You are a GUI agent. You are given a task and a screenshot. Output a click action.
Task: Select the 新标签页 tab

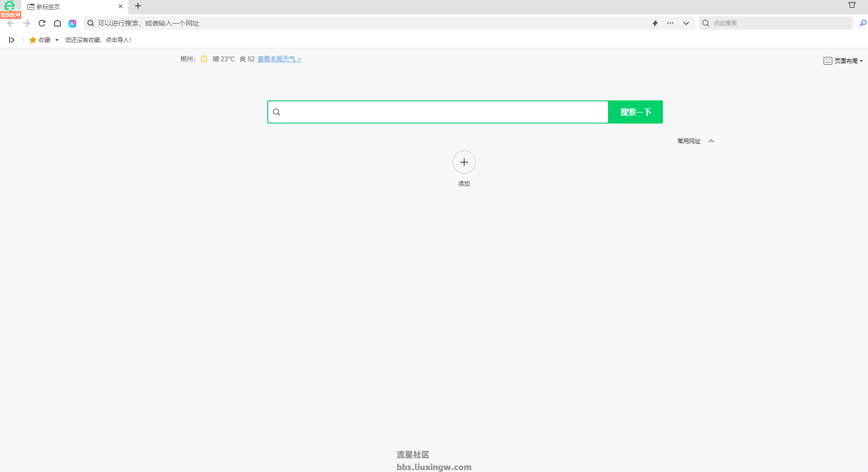[x=75, y=7]
